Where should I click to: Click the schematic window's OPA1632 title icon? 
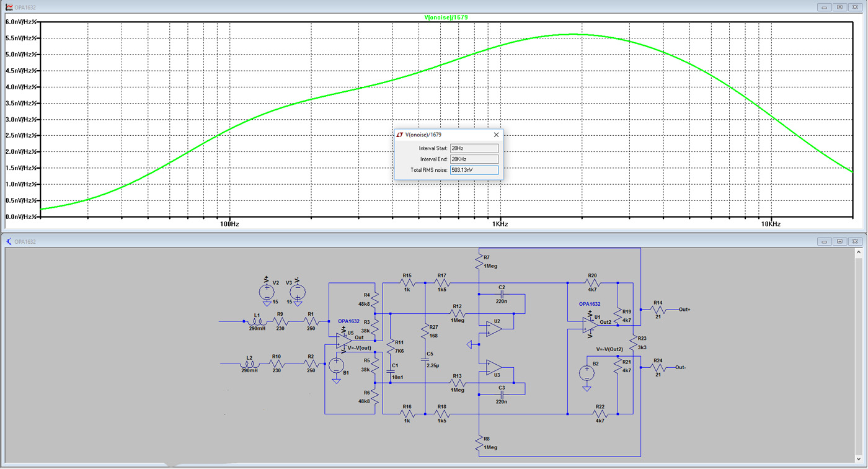click(9, 241)
